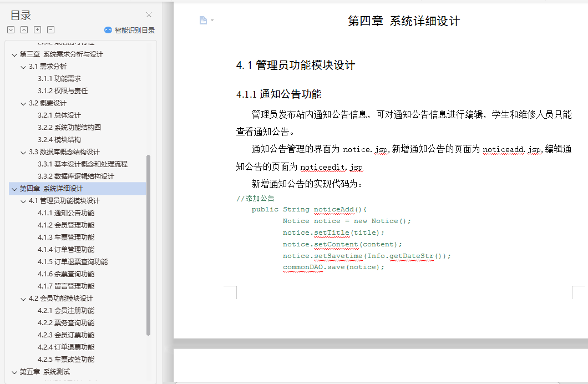Viewport: 588px width, 384px height.
Task: Click noticeAdd in the method declaration
Action: click(x=334, y=209)
